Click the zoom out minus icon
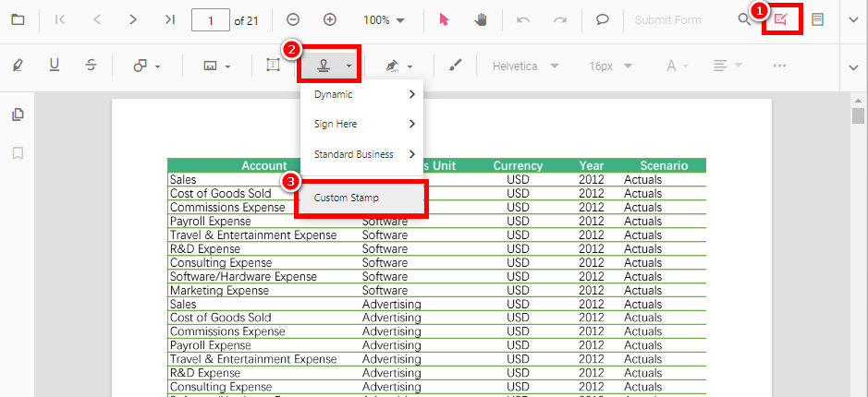Image resolution: width=868 pixels, height=397 pixels. tap(293, 19)
